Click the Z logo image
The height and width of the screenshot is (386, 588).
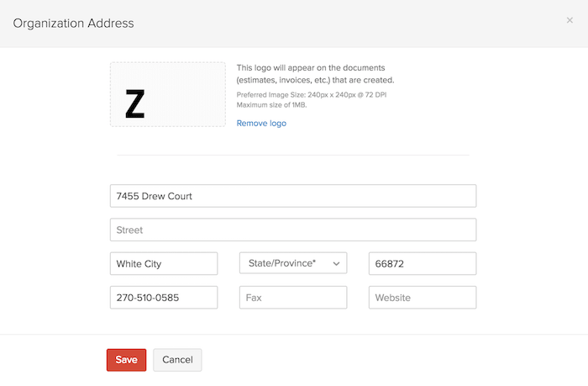[134, 103]
